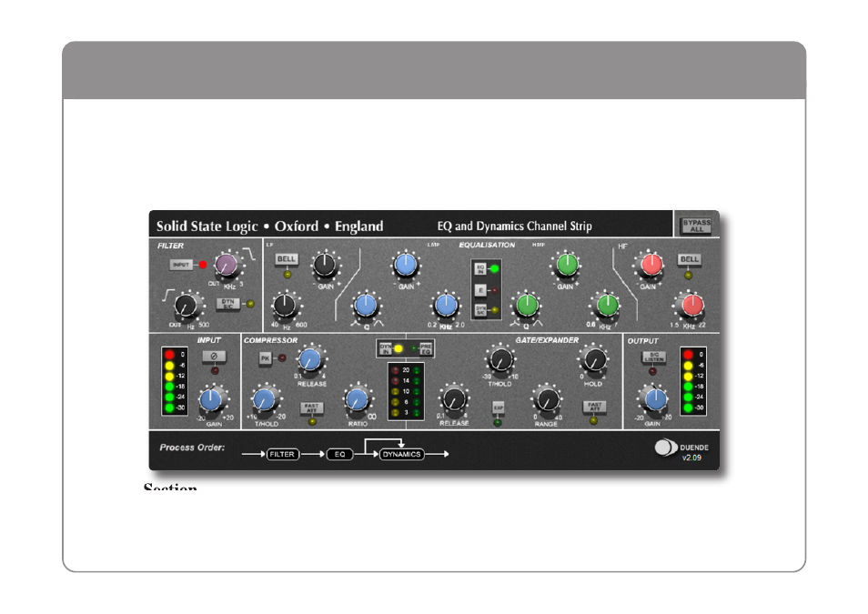Viewport: 868px width, 614px height.
Task: Toggle the S/C LISTEN switch
Action: tap(654, 357)
